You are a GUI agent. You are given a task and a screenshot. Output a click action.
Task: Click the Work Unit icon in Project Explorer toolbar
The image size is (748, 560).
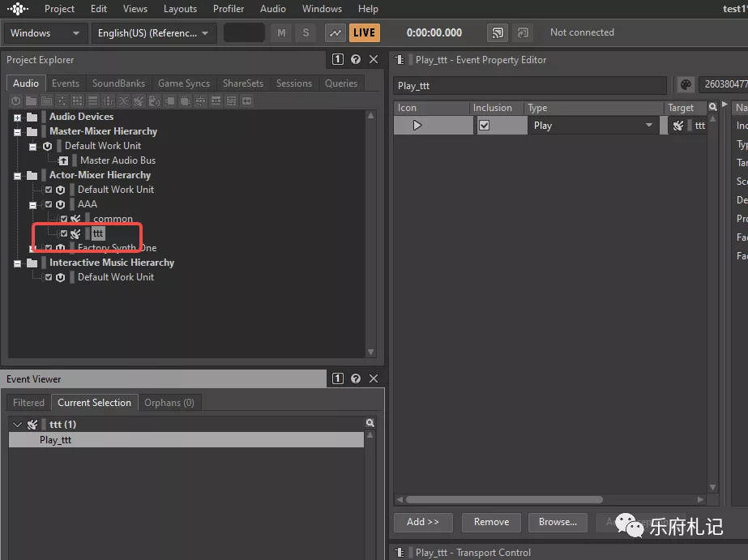pyautogui.click(x=15, y=100)
